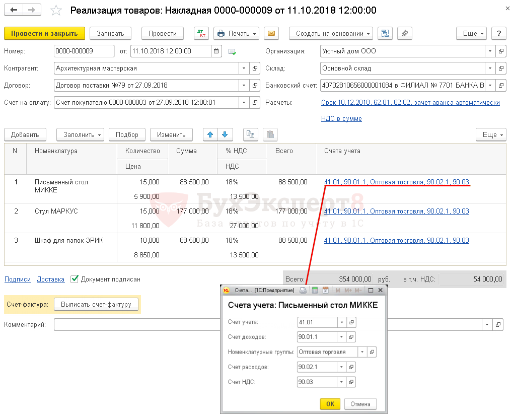
Task: Move table row up with arrow
Action: (210, 134)
